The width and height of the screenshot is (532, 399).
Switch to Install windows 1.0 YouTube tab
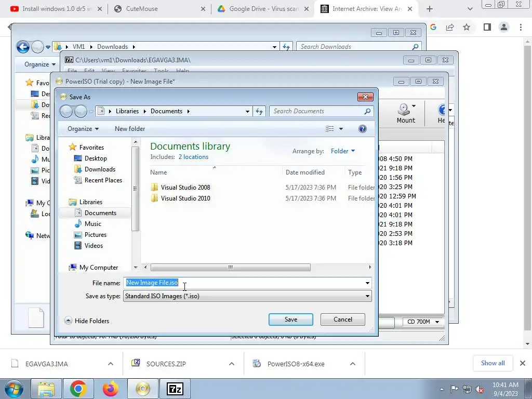[55, 9]
